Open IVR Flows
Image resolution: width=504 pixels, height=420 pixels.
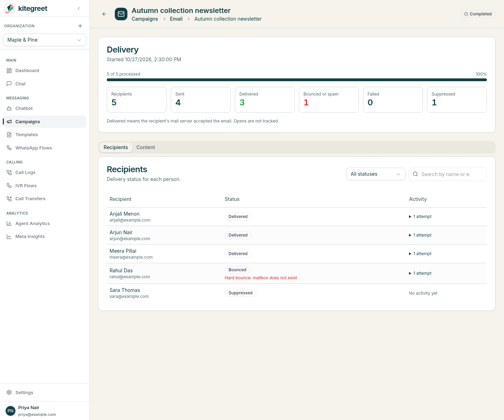coord(44,186)
